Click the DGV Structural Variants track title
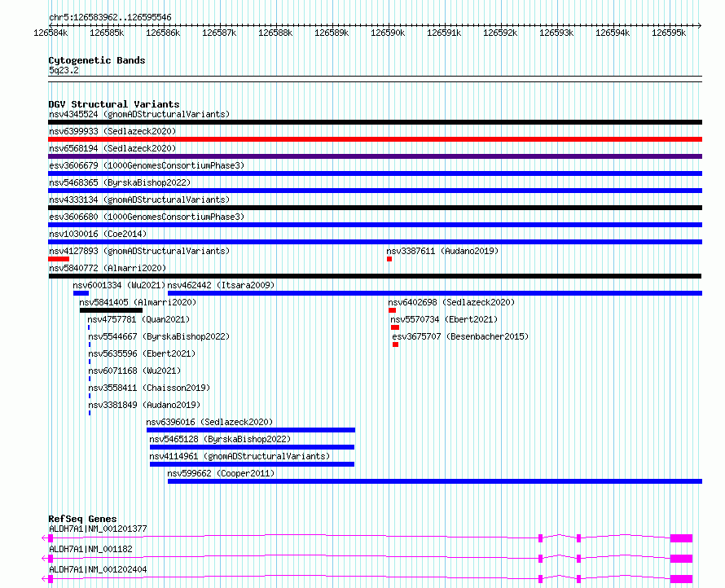This screenshot has height=588, width=725. coord(114,104)
